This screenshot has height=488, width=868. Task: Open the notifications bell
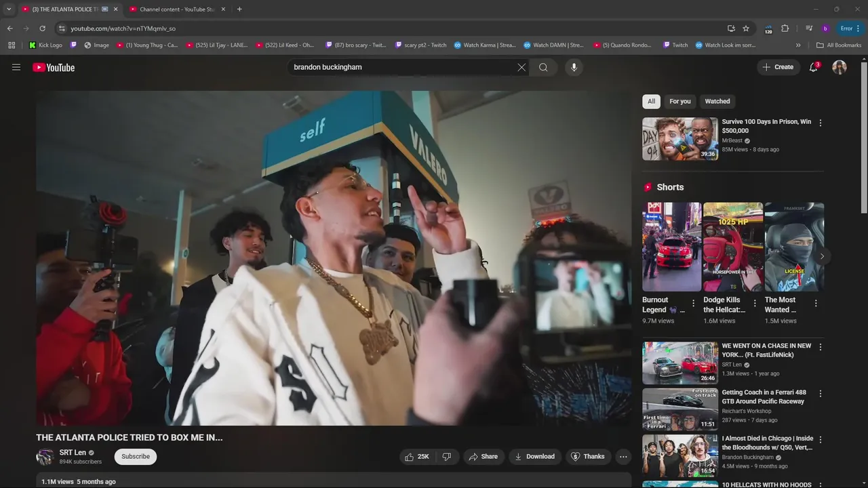click(x=814, y=67)
